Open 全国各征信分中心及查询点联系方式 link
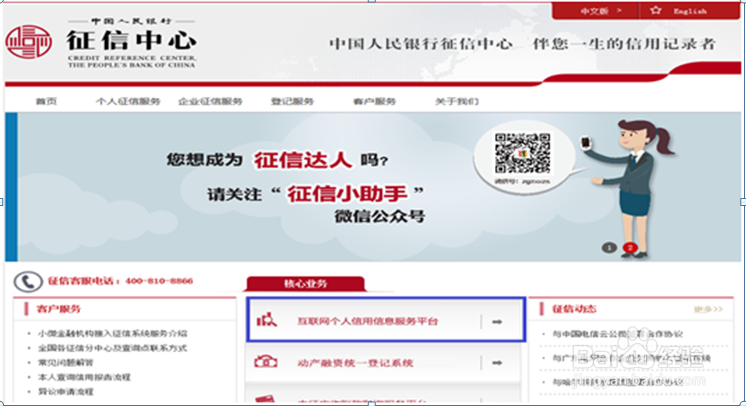The height and width of the screenshot is (406, 746). (113, 348)
